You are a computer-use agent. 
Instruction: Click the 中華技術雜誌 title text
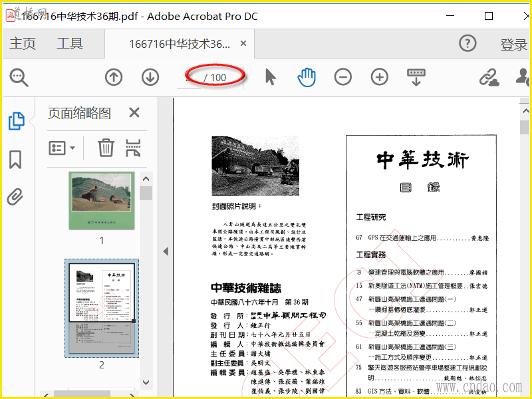point(246,288)
